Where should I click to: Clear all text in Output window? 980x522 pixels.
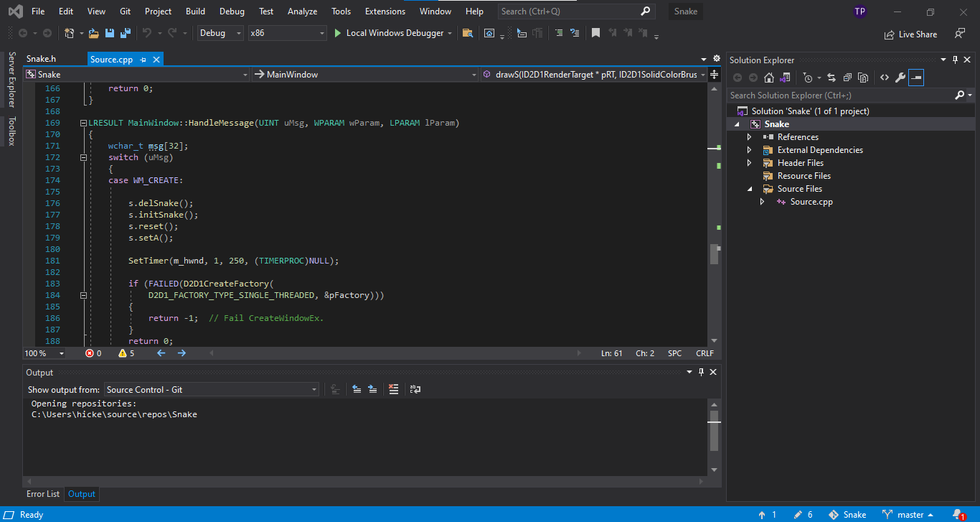(x=393, y=389)
